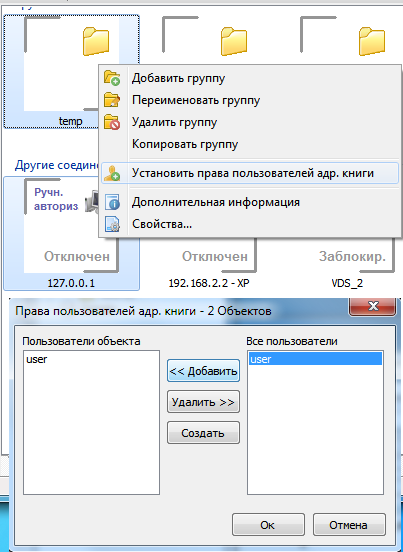Click the Delete group folder icon
Screen dimensions: 403x552
[112, 122]
